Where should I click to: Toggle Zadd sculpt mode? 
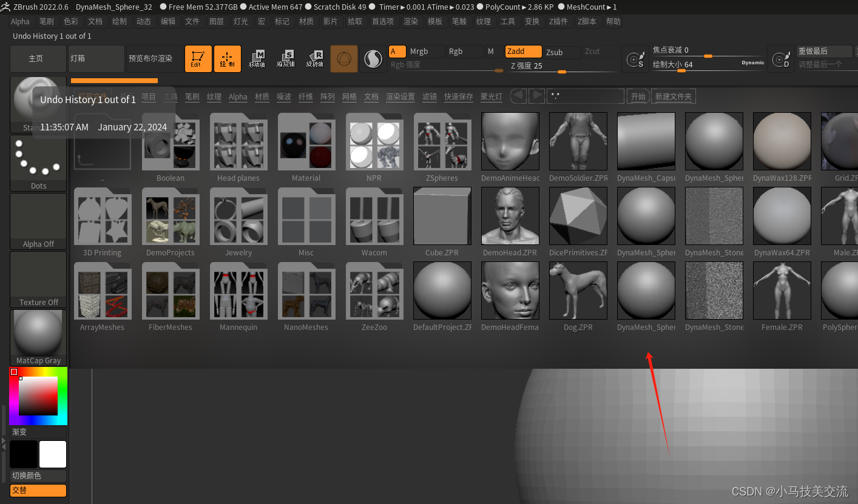coord(524,52)
